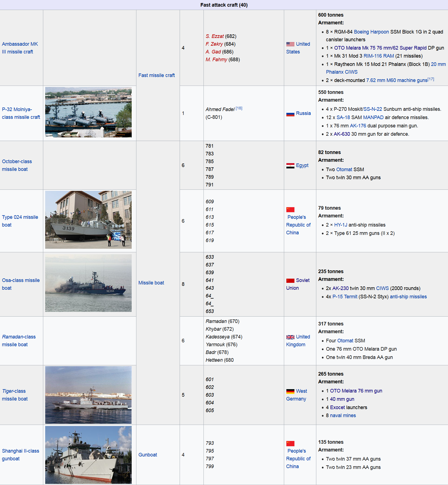The image size is (448, 485).
Task: Open Shanghai II-class gunboat link
Action: 21,455
